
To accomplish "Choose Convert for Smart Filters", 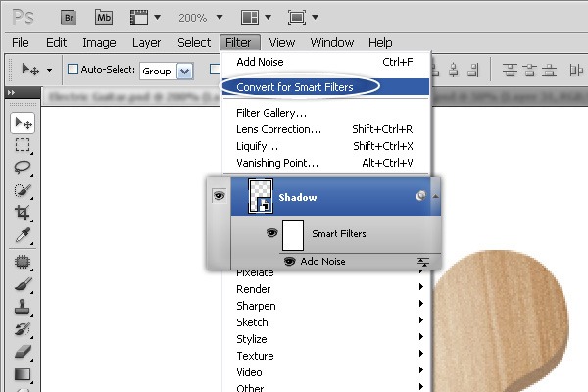I will (x=326, y=87).
